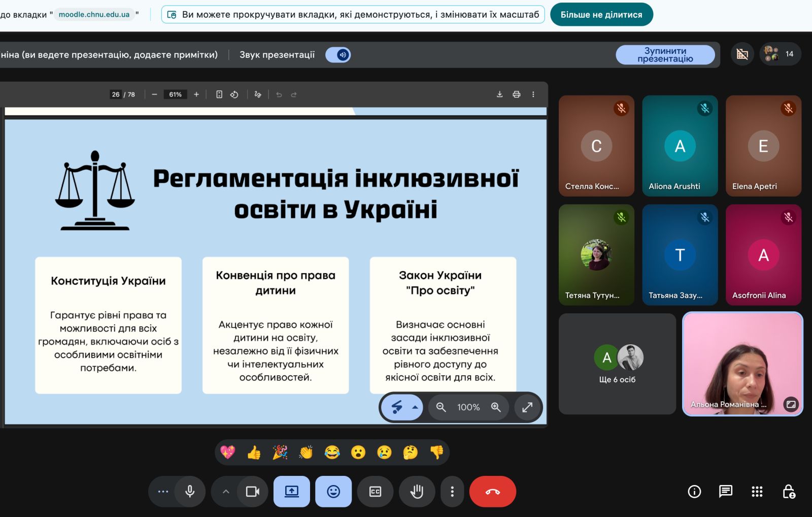Viewport: 812px width, 517px height.
Task: Toggle the camera on or off
Action: (252, 492)
